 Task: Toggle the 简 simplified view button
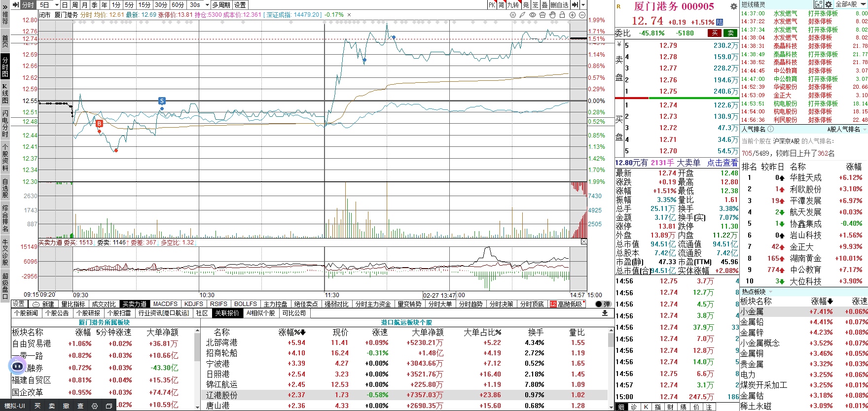click(501, 5)
